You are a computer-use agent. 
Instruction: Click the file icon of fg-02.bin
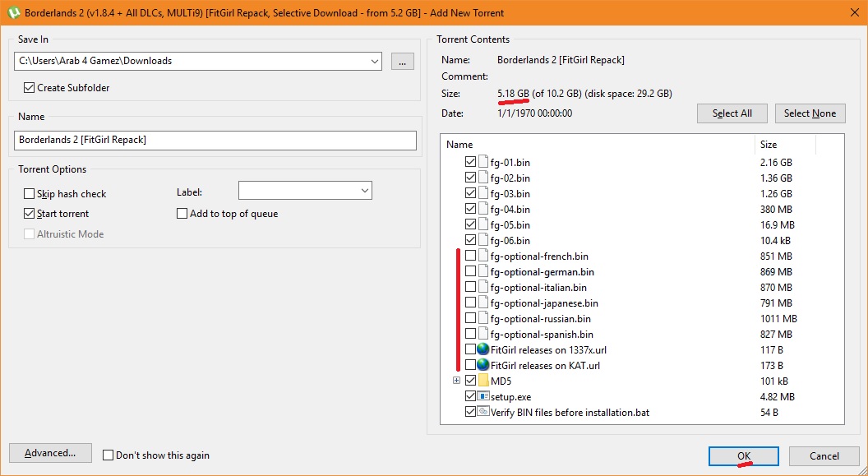tap(483, 178)
